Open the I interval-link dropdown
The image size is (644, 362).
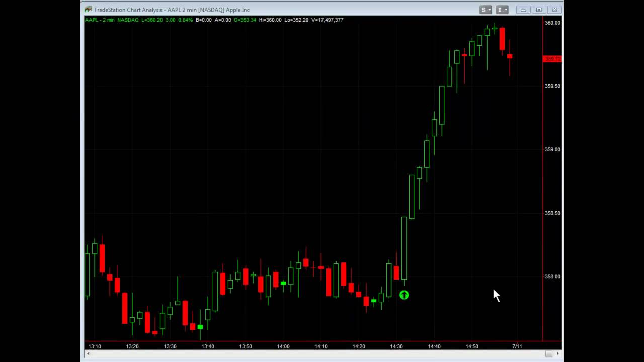(502, 10)
